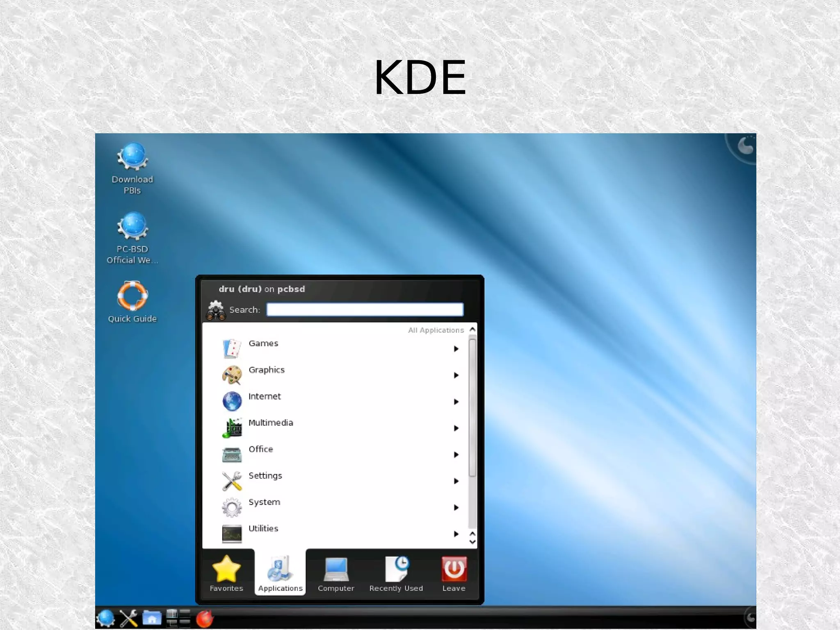Click the menu scrollbar thumb
The height and width of the screenshot is (630, 840).
pos(472,408)
